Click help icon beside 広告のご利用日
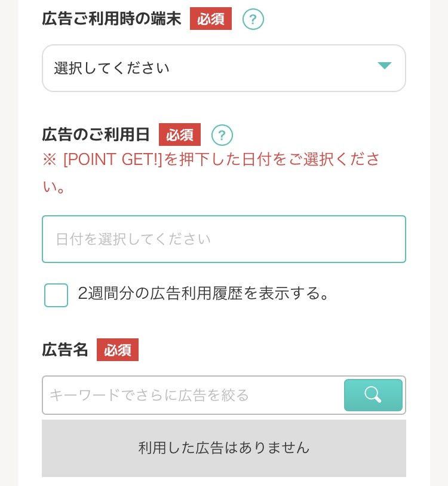Viewport: 448px width, 486px height. [222, 135]
